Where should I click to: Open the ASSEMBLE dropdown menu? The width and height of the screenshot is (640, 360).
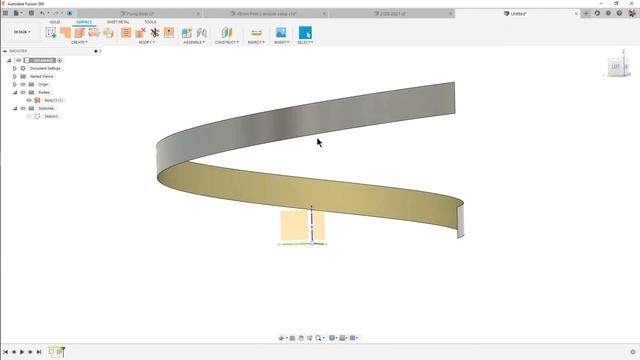pyautogui.click(x=194, y=42)
